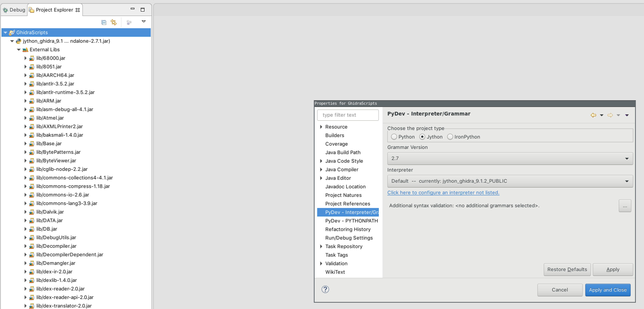This screenshot has width=644, height=309.
Task: Collapse all items in Project Explorer
Action: pyautogui.click(x=104, y=22)
